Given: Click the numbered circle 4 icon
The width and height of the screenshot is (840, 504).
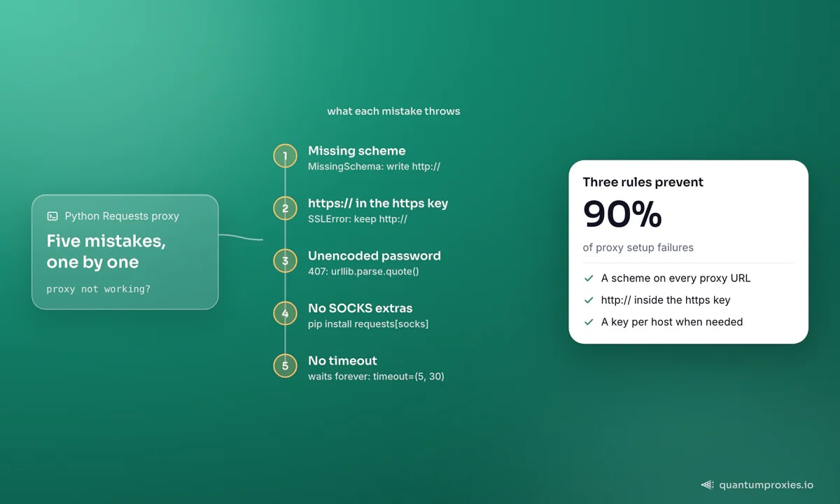Looking at the screenshot, I should tap(285, 314).
